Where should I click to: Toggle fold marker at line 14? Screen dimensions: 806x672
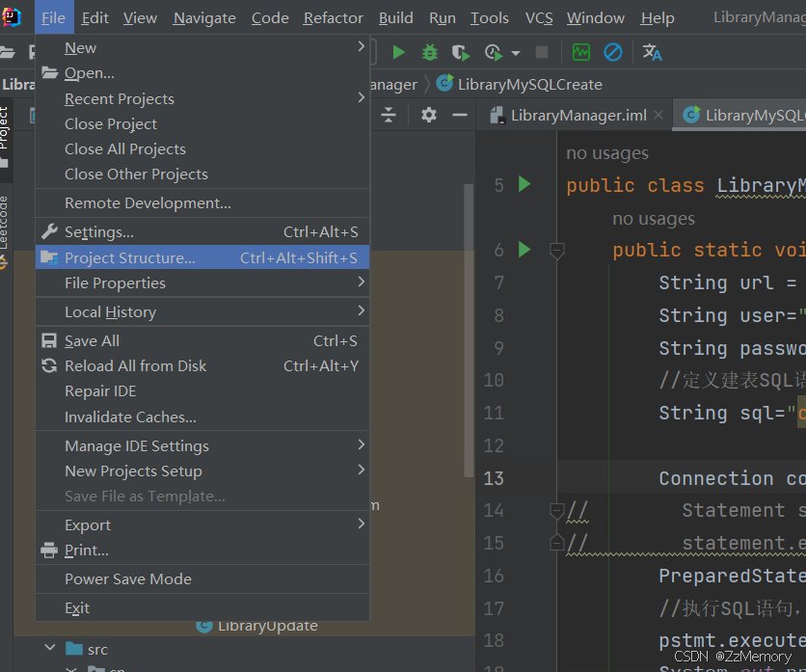pos(556,511)
